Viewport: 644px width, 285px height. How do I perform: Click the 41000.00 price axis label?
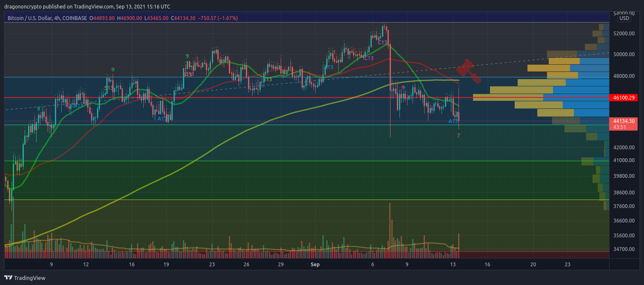click(x=624, y=160)
